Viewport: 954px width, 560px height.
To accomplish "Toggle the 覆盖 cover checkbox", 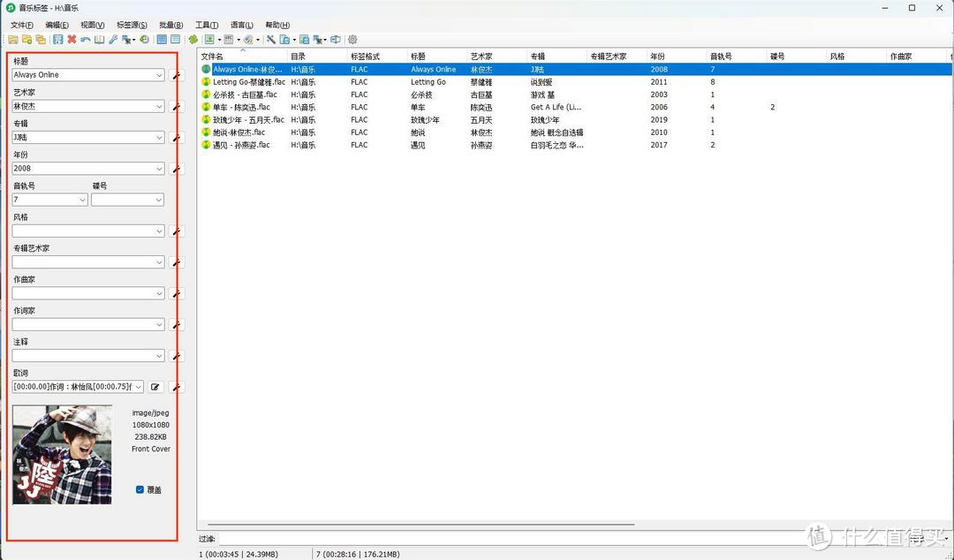I will pos(140,489).
